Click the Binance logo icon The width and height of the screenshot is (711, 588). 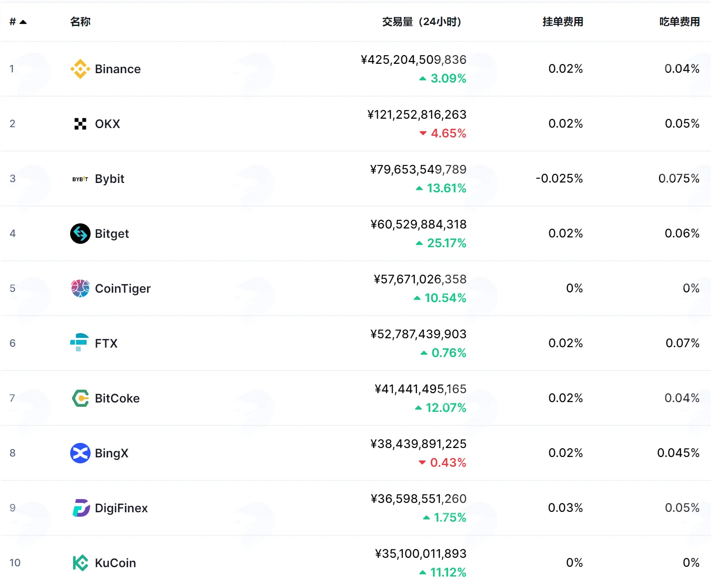point(80,69)
